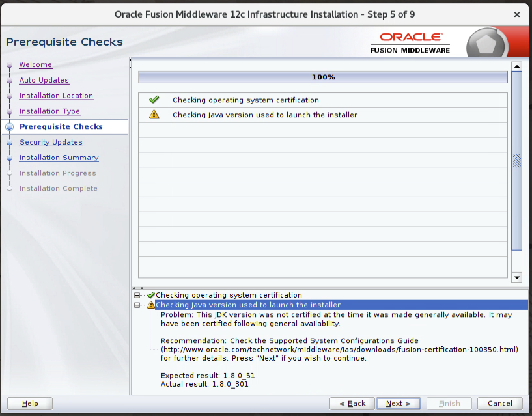Select the current Prerequisite Checks step
Screen dimensions: 532x416
pos(61,126)
